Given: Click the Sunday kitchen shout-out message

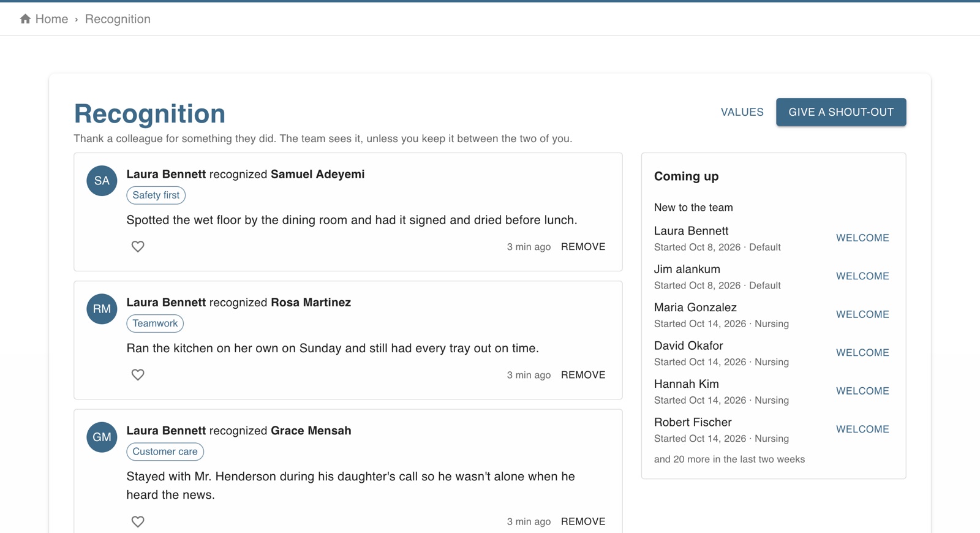Looking at the screenshot, I should click(333, 348).
